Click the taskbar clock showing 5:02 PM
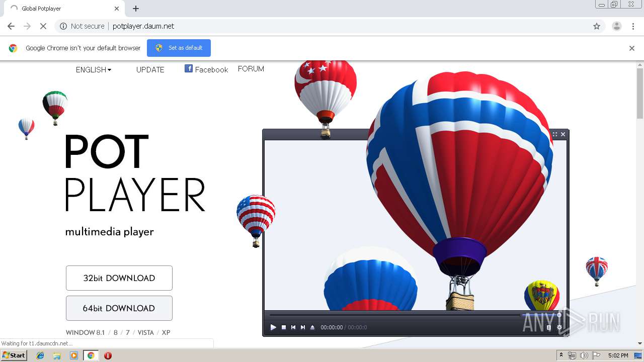 tap(618, 355)
